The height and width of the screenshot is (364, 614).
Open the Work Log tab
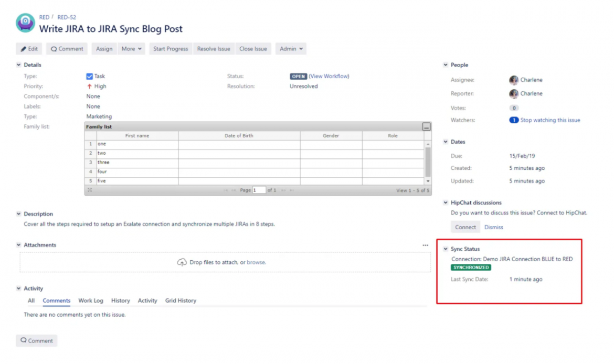pyautogui.click(x=91, y=301)
